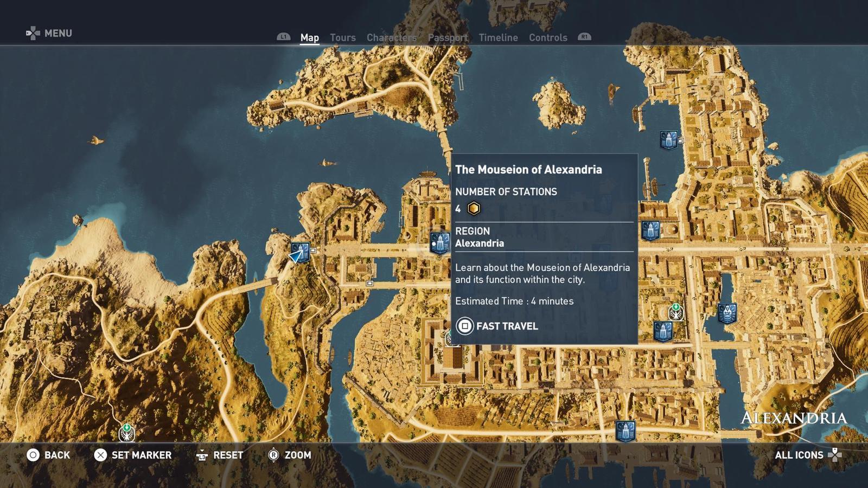Image resolution: width=868 pixels, height=488 pixels.
Task: Select the lighthouse tour icon by northeastern harbor
Action: click(668, 140)
